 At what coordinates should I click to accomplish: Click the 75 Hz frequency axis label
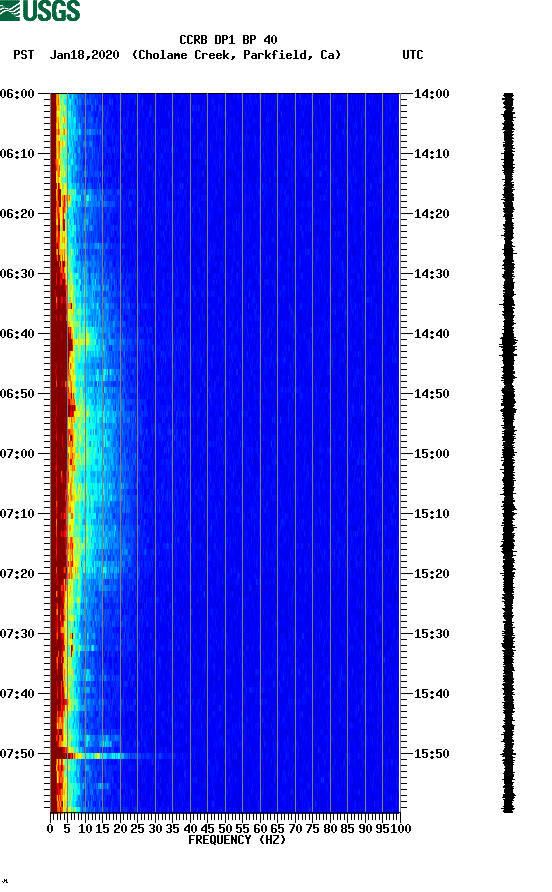(312, 829)
